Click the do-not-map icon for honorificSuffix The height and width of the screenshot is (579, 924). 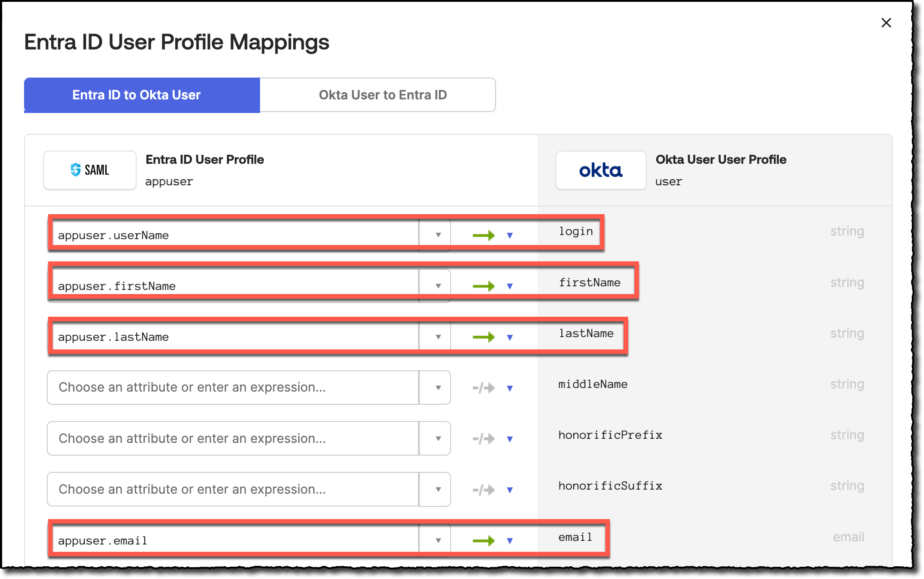tap(483, 490)
